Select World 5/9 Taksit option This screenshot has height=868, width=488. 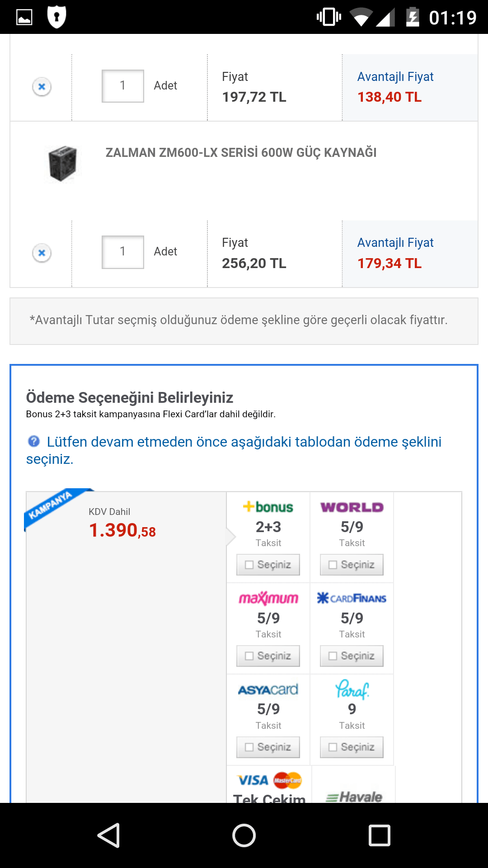352,565
